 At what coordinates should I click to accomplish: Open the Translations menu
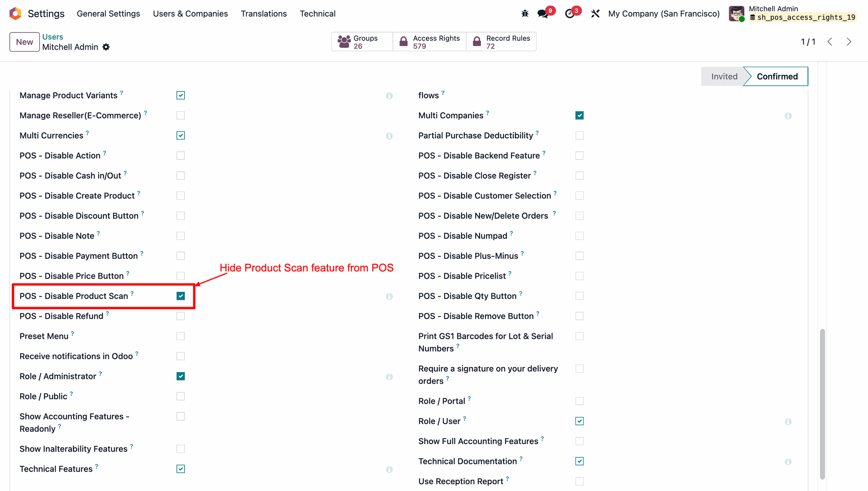[264, 14]
